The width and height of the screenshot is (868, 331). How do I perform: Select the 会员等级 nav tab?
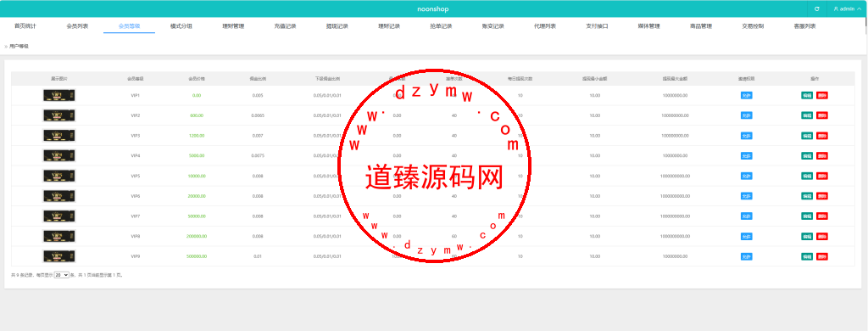point(129,26)
